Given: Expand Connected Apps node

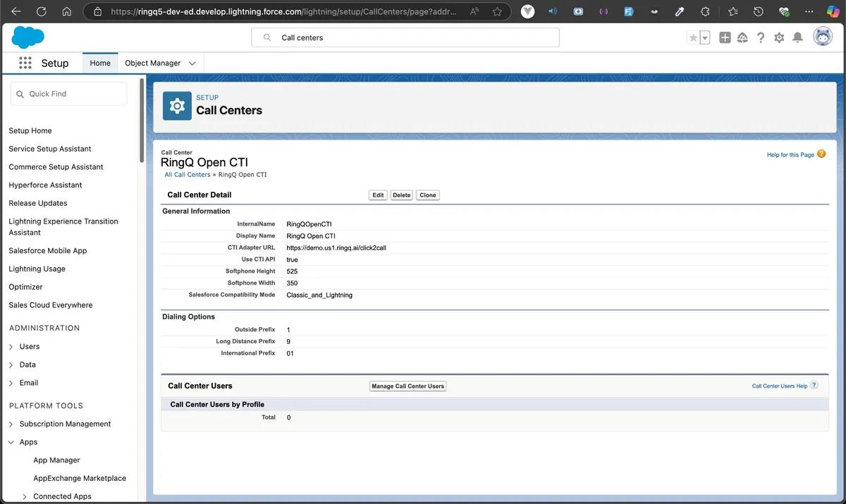Looking at the screenshot, I should tap(25, 497).
